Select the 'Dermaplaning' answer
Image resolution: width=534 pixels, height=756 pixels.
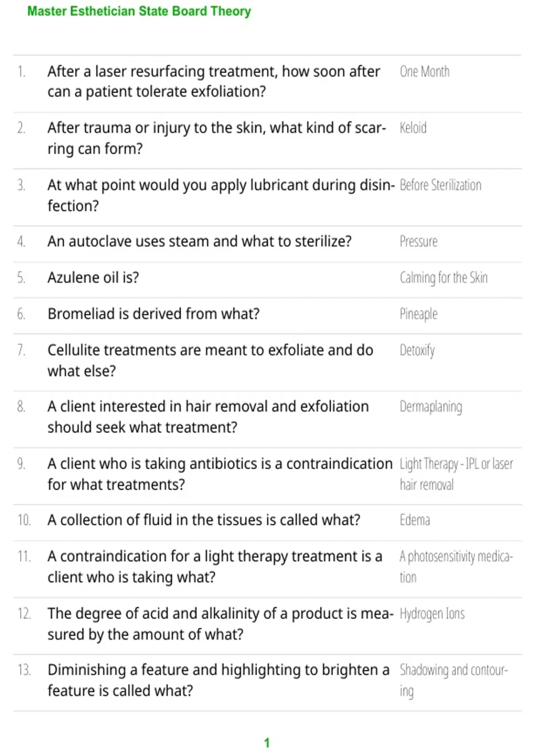pyautogui.click(x=431, y=407)
